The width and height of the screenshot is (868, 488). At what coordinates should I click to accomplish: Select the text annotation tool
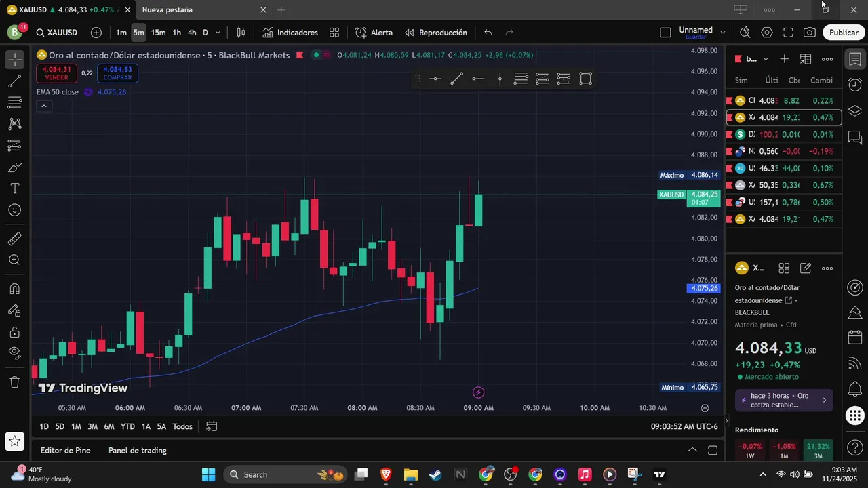[14, 188]
